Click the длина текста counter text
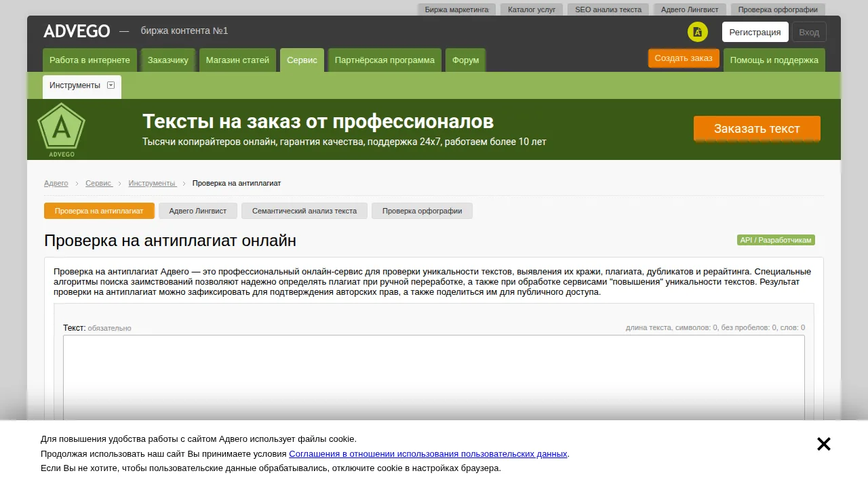The width and height of the screenshot is (868, 488). (x=715, y=328)
